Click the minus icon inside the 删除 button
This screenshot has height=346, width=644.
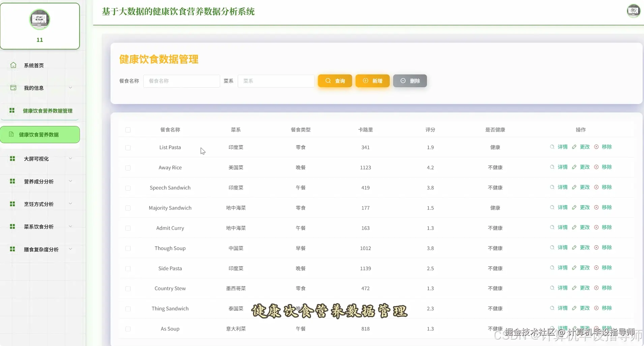pos(403,81)
